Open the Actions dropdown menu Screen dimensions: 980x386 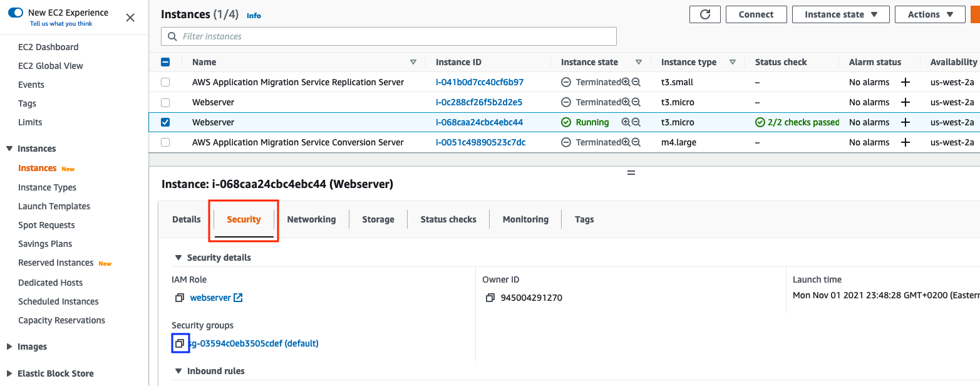tap(931, 14)
